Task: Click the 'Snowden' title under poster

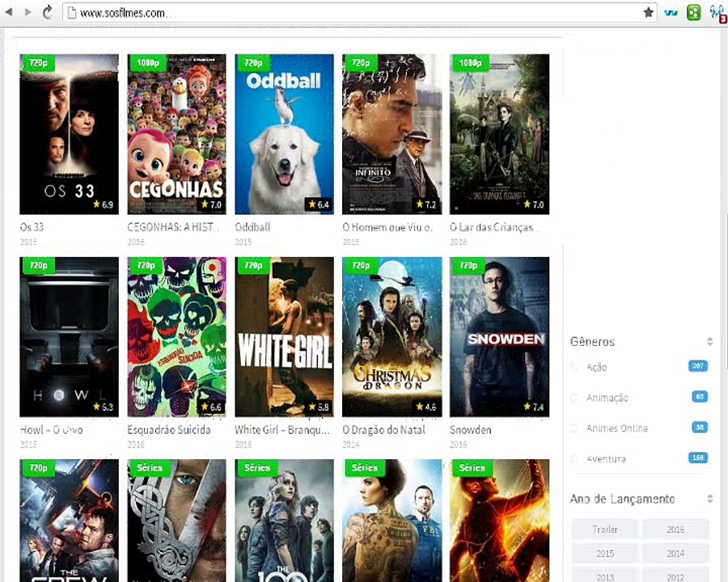Action: tap(470, 430)
